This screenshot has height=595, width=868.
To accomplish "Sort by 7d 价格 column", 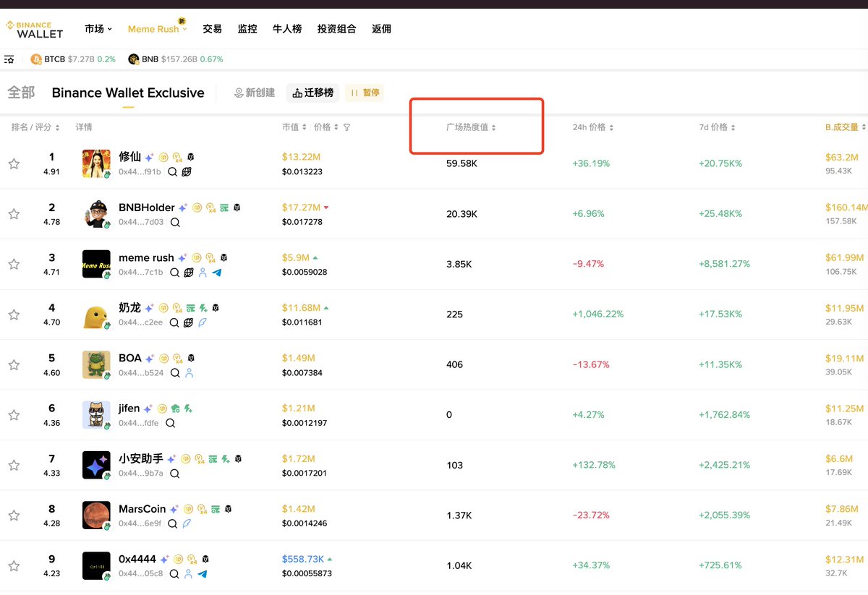I will click(x=718, y=127).
